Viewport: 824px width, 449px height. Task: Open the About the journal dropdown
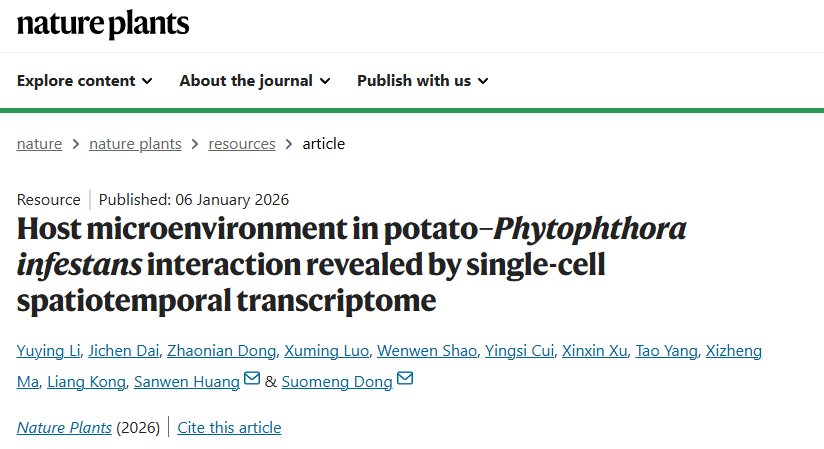point(255,81)
